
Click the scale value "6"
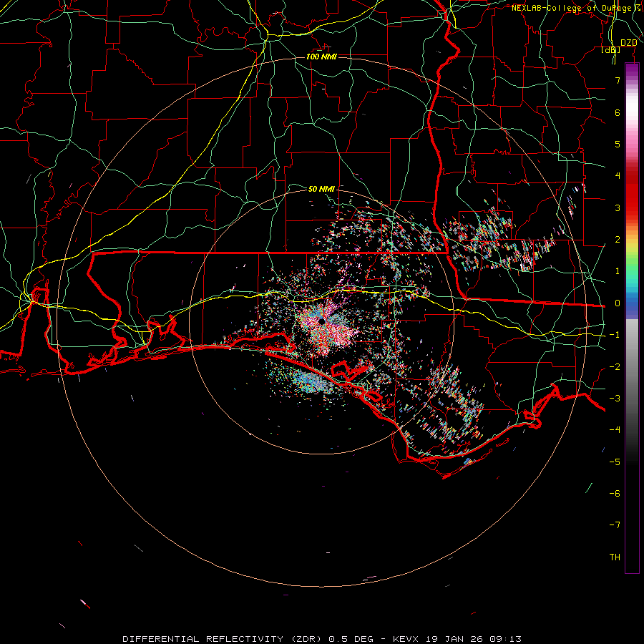618,112
